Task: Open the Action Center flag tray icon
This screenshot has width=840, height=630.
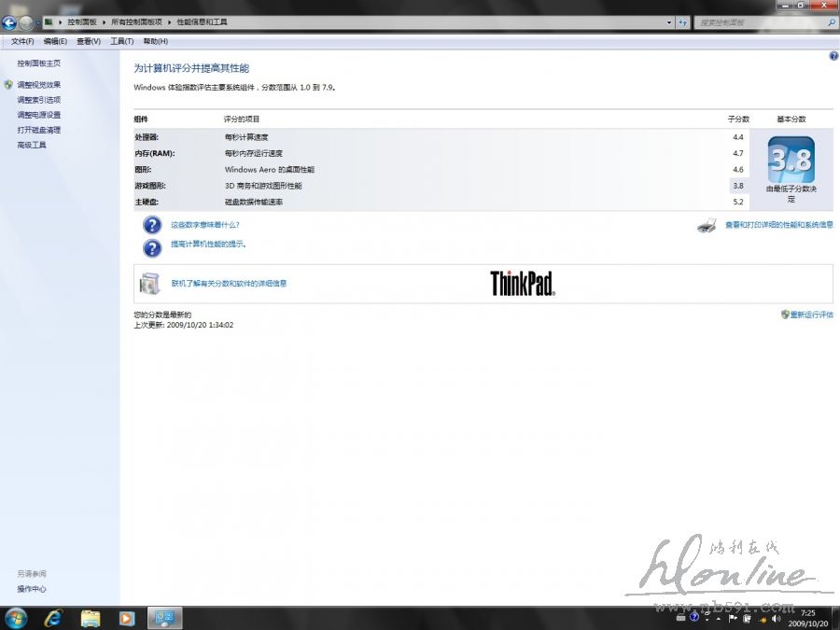Action: pyautogui.click(x=734, y=619)
